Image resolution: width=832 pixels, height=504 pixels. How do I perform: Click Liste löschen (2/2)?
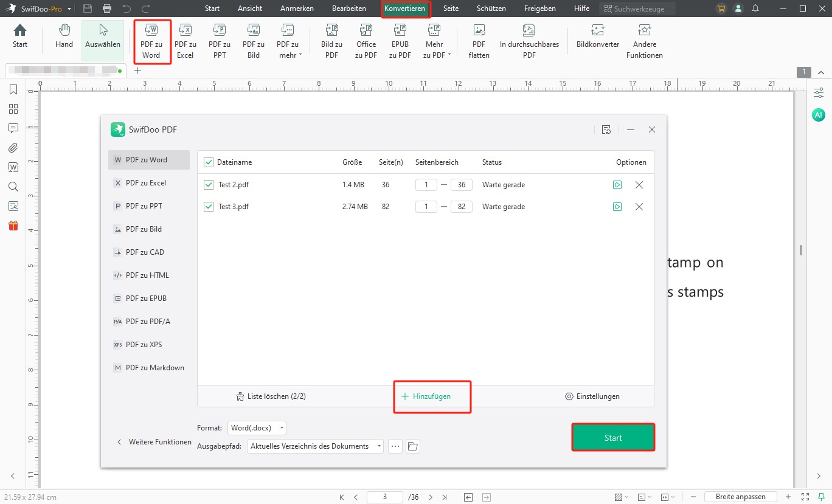271,396
